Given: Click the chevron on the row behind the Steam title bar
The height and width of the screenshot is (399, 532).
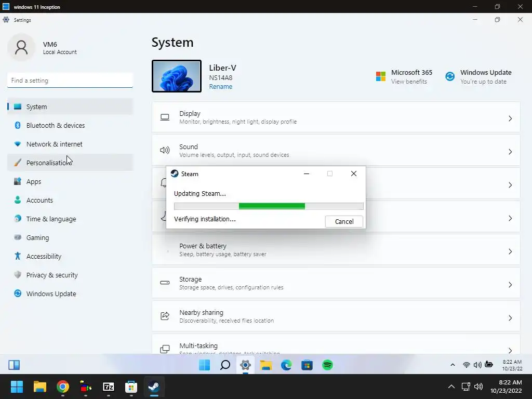Looking at the screenshot, I should (510, 185).
